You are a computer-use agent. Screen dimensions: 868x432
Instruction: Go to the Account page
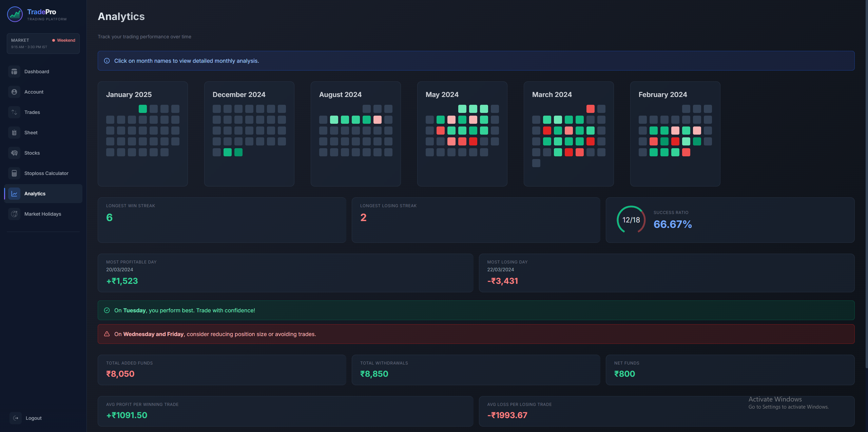click(43, 92)
